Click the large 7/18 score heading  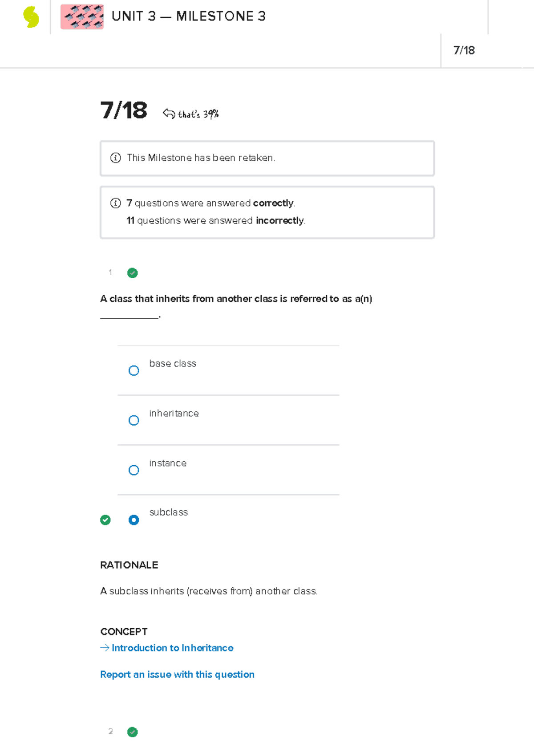click(124, 110)
